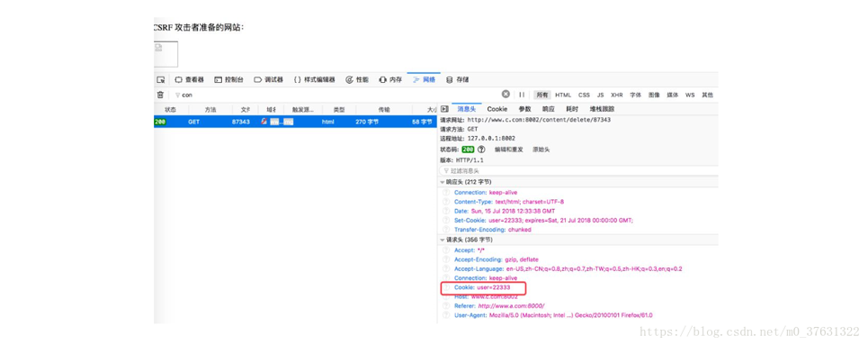
Task: Open the Cookie details tab
Action: pos(497,109)
